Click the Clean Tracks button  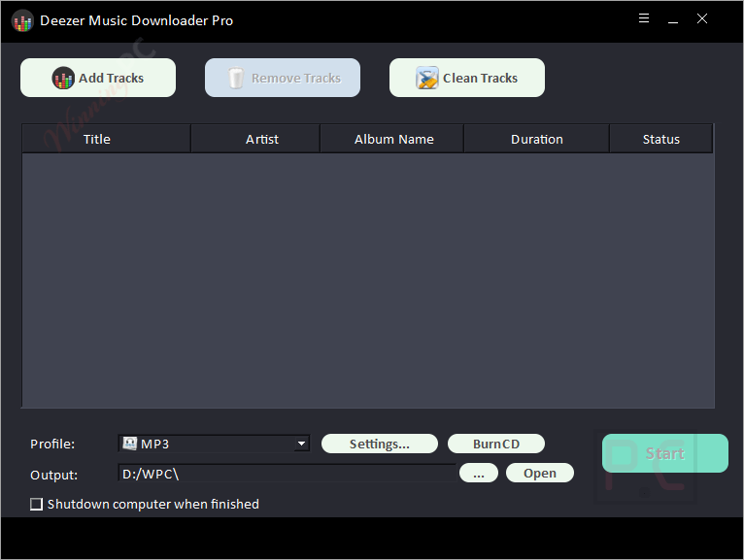(467, 78)
